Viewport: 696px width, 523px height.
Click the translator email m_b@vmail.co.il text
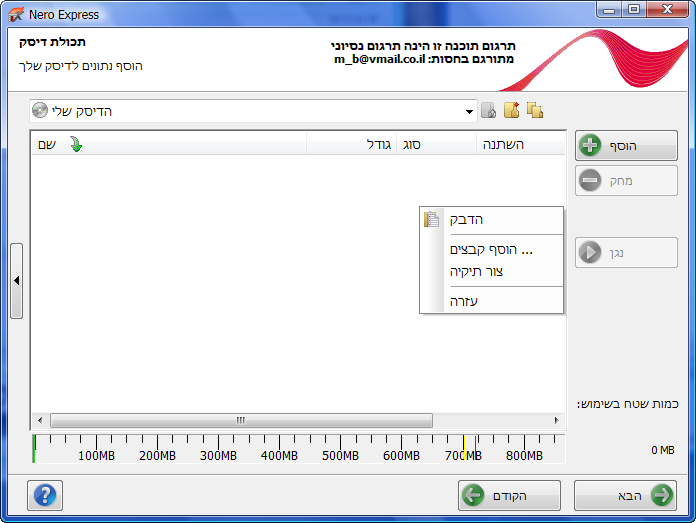(x=380, y=59)
